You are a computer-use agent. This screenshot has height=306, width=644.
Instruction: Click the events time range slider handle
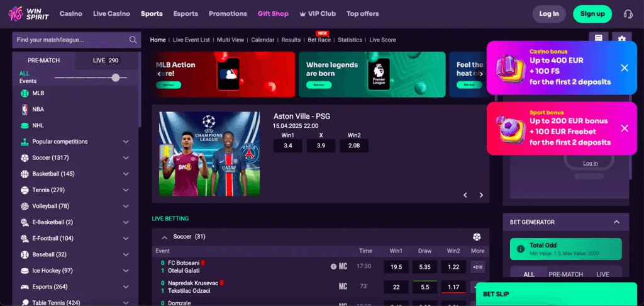116,77
